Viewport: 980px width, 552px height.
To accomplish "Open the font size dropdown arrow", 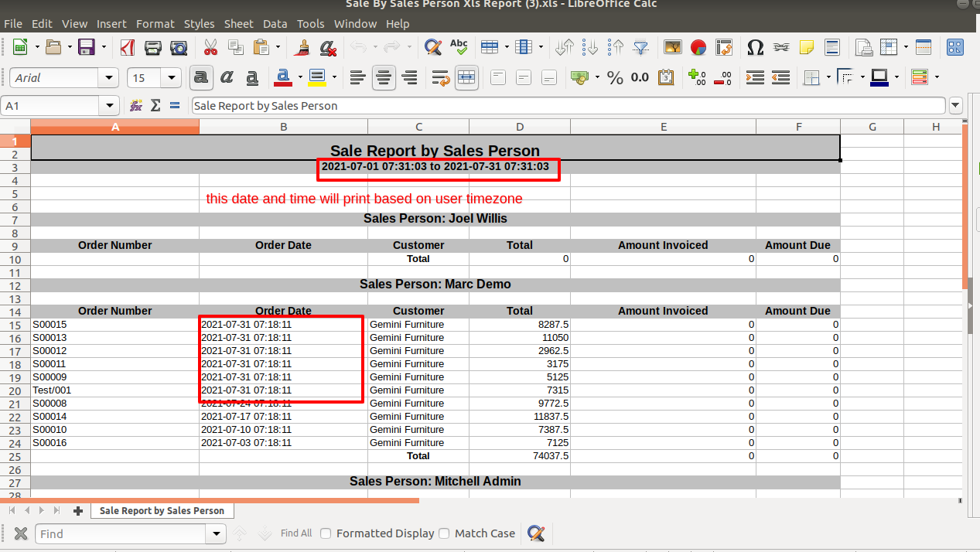I will click(172, 78).
